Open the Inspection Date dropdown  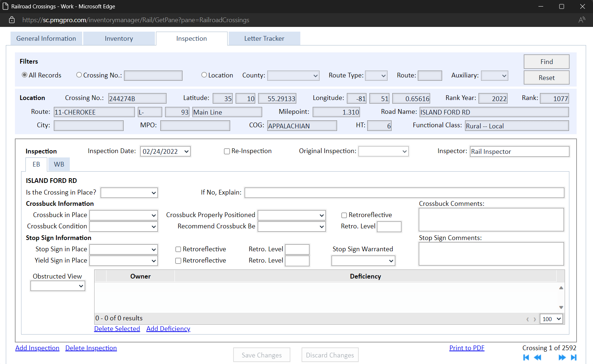[x=165, y=151]
